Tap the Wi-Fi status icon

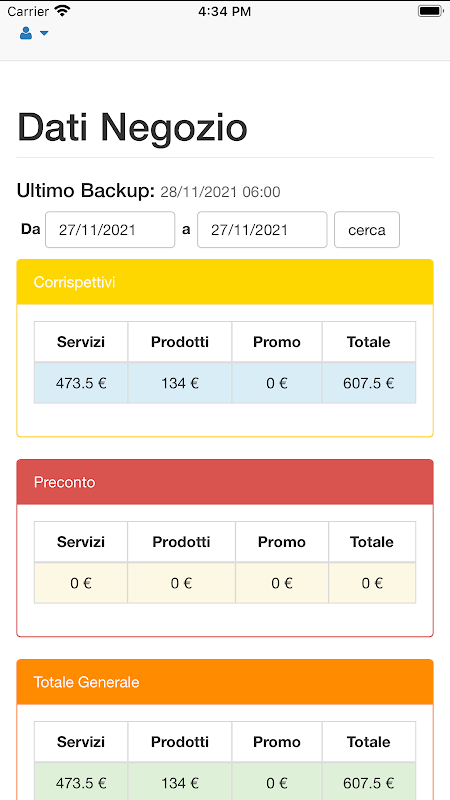click(63, 11)
